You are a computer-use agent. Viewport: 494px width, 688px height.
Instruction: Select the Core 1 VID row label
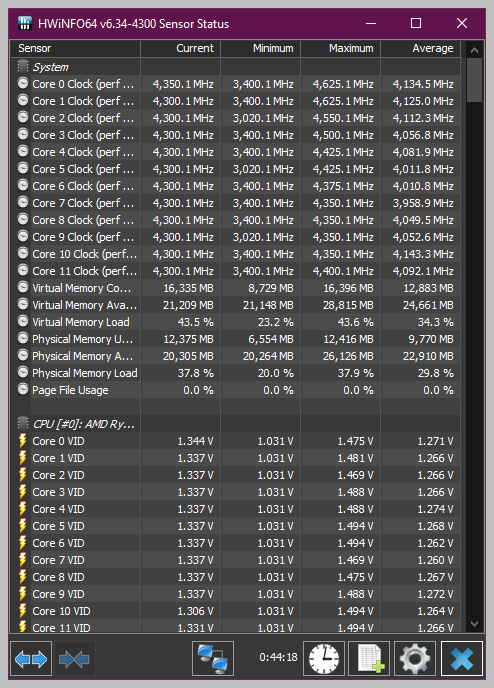58,458
